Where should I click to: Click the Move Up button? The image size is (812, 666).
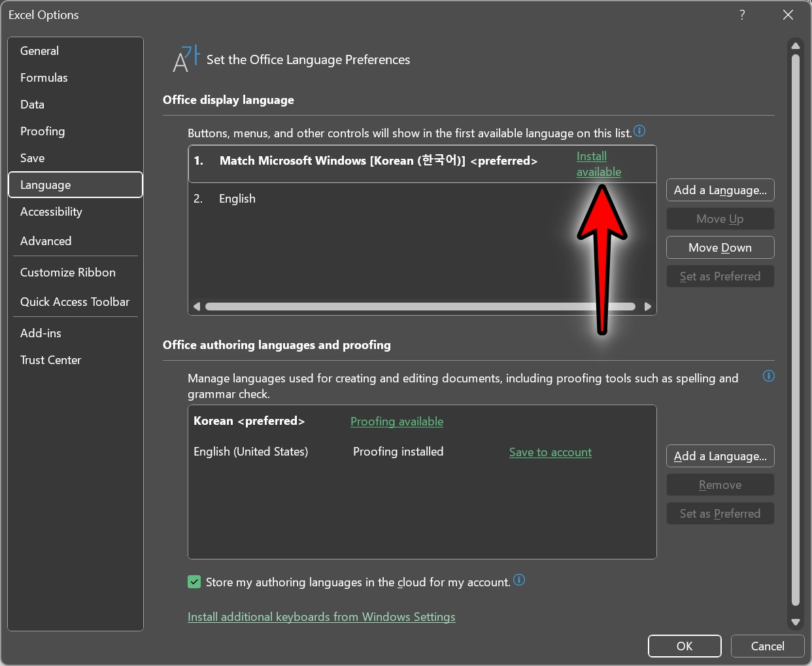[x=720, y=219]
